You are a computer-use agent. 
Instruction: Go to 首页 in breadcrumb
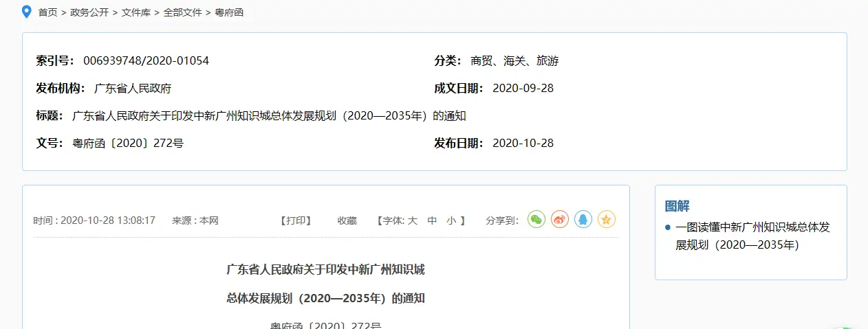coord(47,12)
